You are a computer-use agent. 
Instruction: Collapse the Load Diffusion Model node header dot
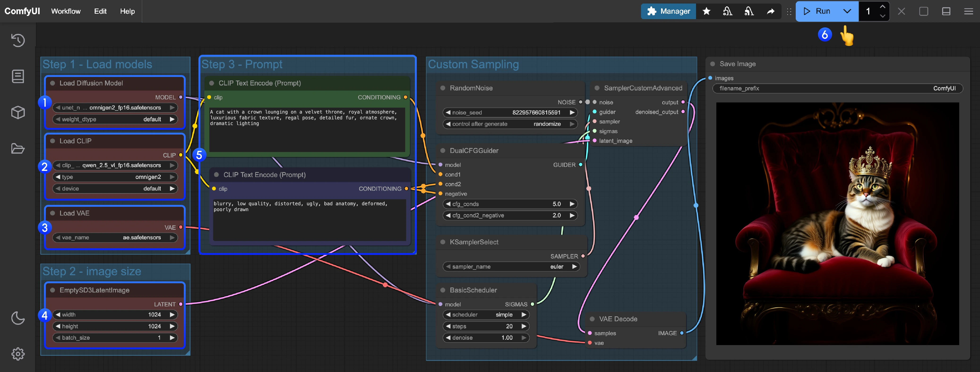pos(52,83)
